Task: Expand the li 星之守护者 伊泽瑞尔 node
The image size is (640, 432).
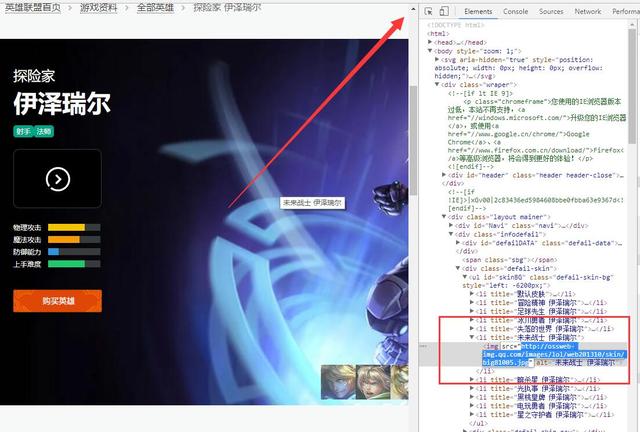Action: pyautogui.click(x=472, y=414)
